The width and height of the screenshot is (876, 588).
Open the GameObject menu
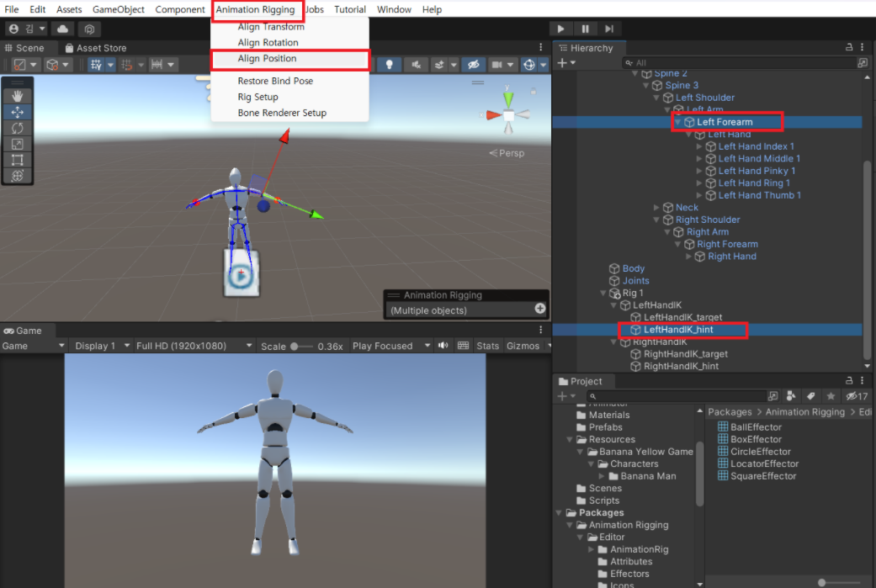pos(119,9)
